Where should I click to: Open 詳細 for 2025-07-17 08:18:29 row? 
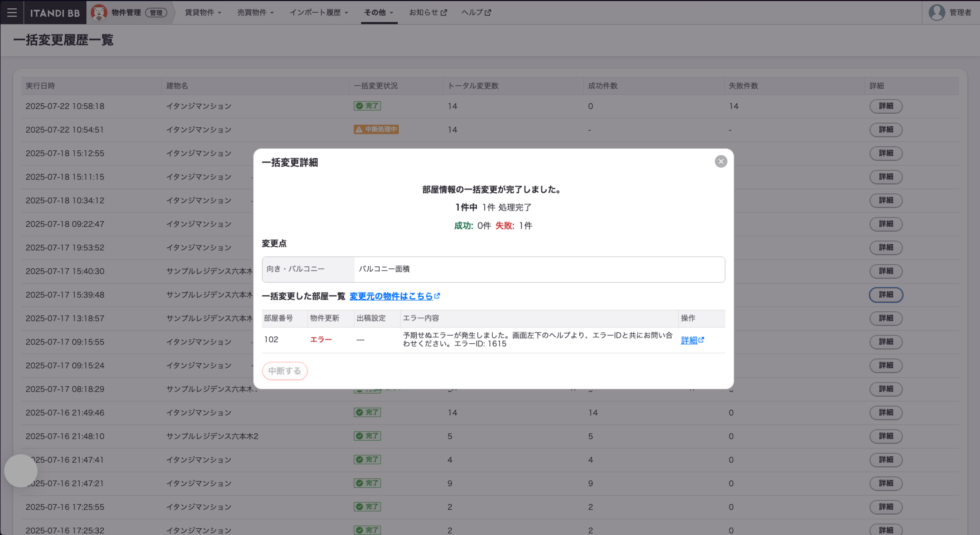(x=886, y=389)
